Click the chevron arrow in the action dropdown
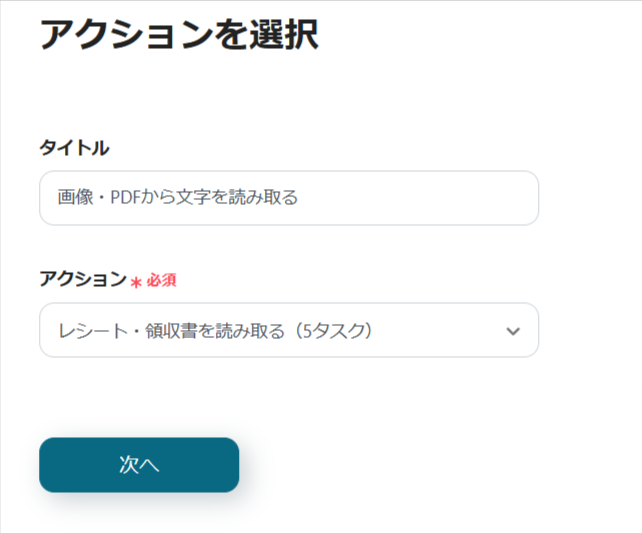The width and height of the screenshot is (642, 533). [x=513, y=331]
